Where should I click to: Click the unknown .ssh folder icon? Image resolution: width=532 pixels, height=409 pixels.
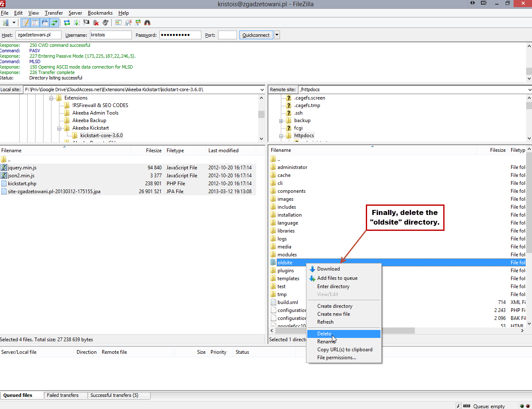(288, 113)
